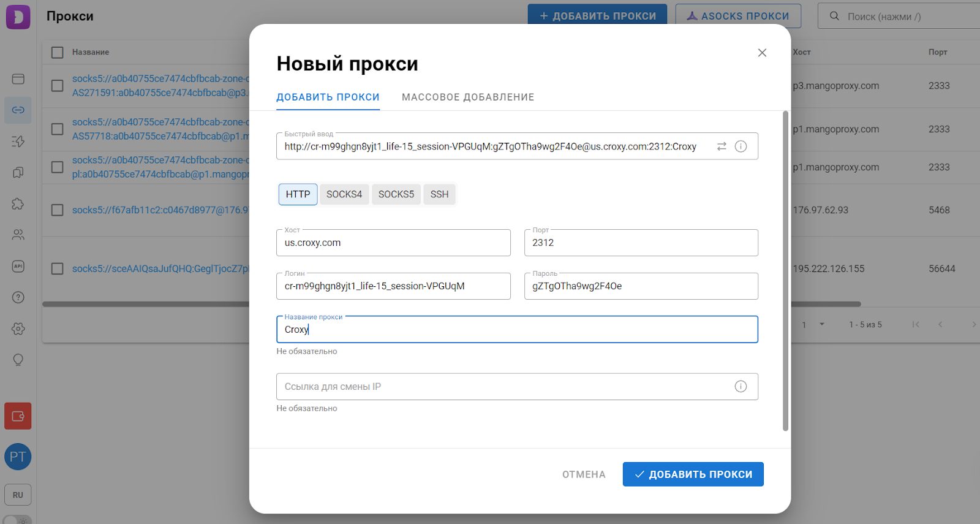The height and width of the screenshot is (524, 980).
Task: Toggle the select-all checkbox in table header
Action: 58,53
